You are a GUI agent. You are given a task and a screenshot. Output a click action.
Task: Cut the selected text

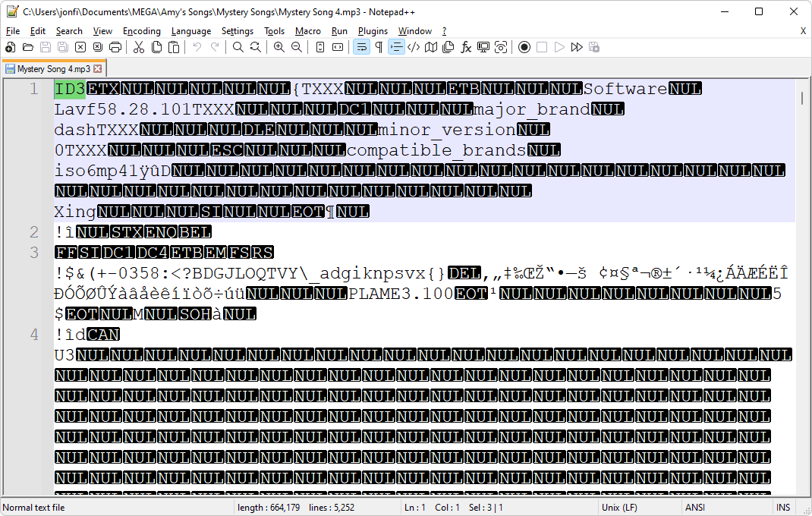click(x=140, y=46)
